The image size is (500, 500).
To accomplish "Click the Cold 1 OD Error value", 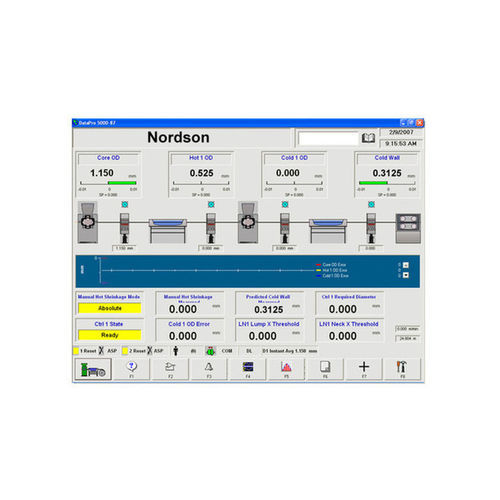I will tap(183, 336).
